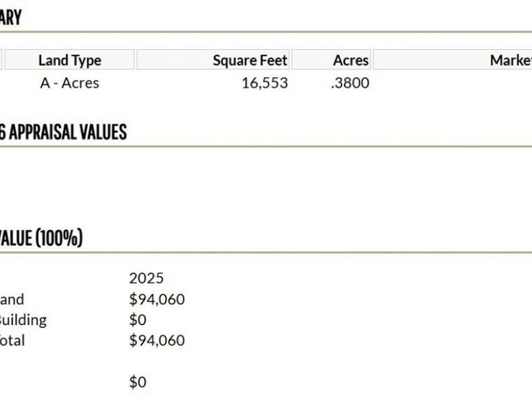Select the "A - Acres" land type cell

[x=69, y=83]
